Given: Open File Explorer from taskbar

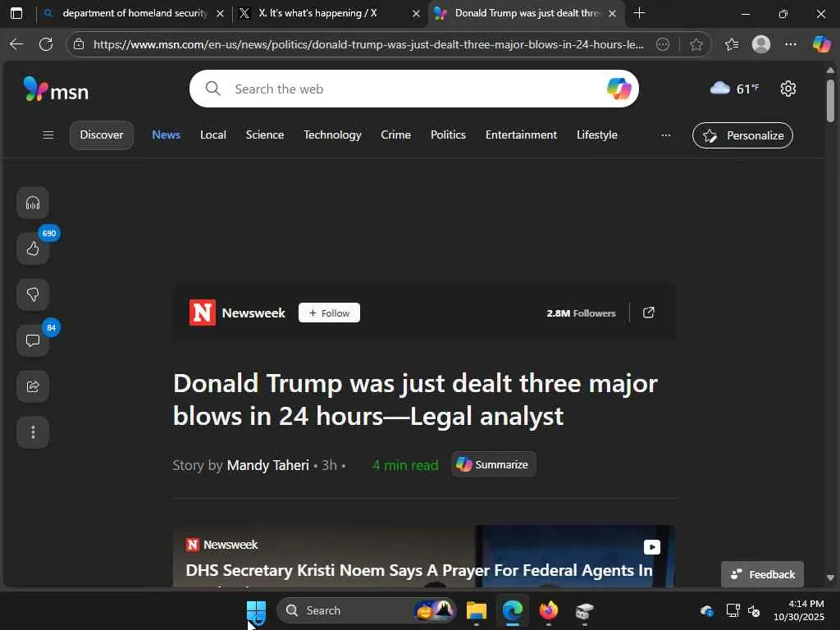Looking at the screenshot, I should tap(477, 610).
